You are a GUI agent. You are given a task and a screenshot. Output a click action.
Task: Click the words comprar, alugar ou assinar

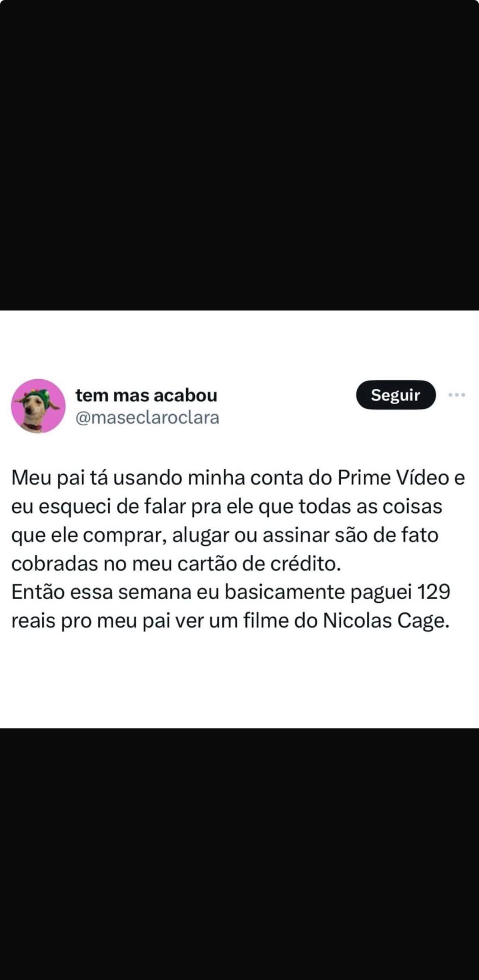click(206, 535)
